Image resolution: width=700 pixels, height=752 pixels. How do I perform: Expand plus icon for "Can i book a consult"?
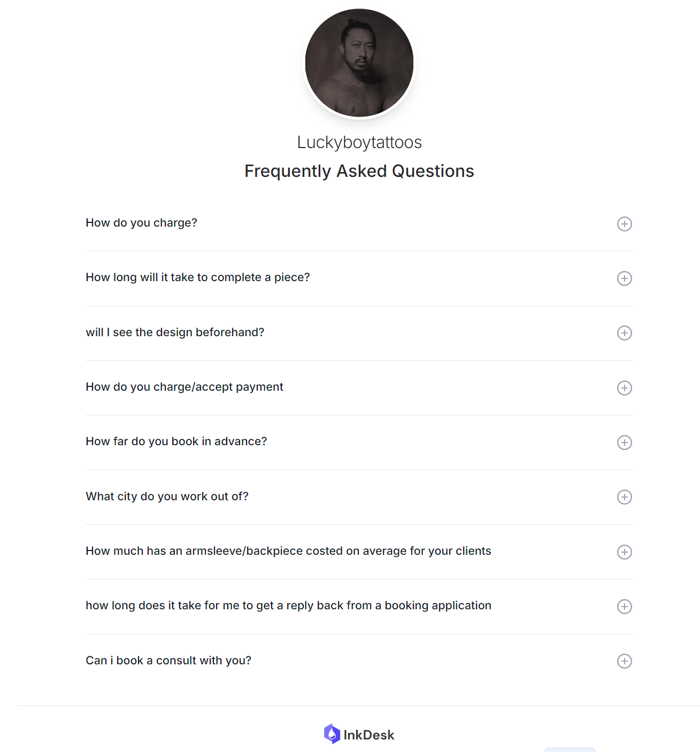point(624,661)
